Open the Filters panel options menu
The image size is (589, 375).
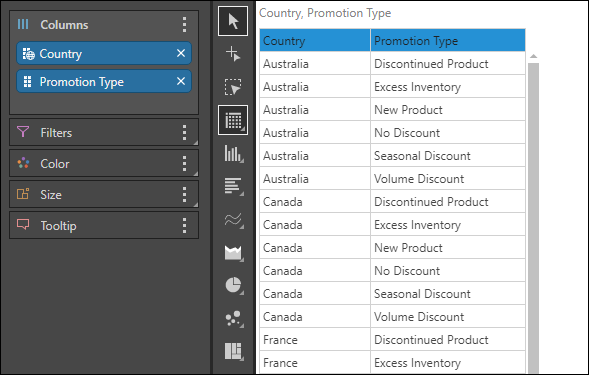click(x=184, y=132)
